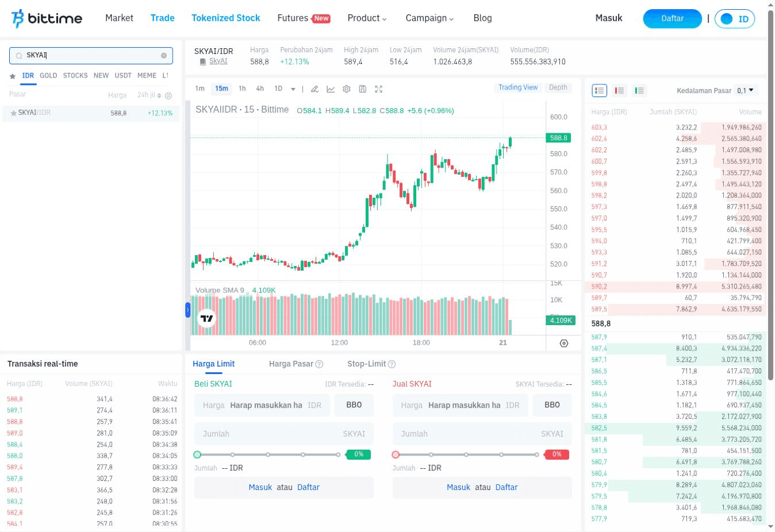Favorite the SKYAI/IDR pair star
Viewport: 775px width, 532px height.
pos(13,113)
